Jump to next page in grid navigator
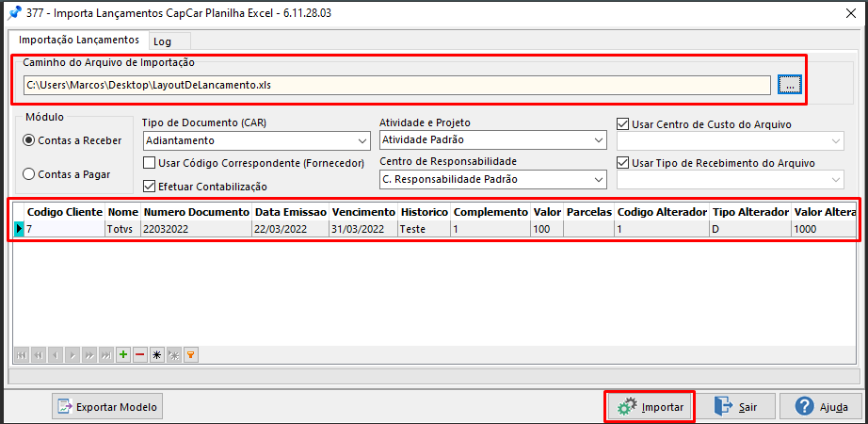Viewport: 868px width, 424px height. 88,355
